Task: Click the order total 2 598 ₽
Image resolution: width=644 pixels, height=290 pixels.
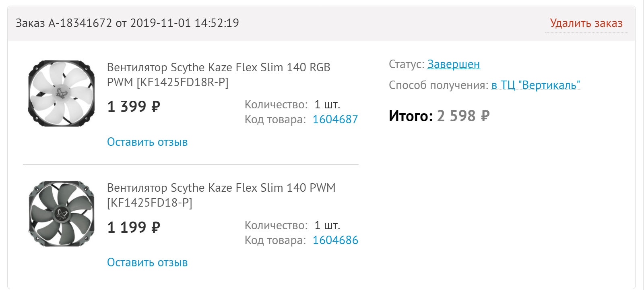Action: coord(463,116)
